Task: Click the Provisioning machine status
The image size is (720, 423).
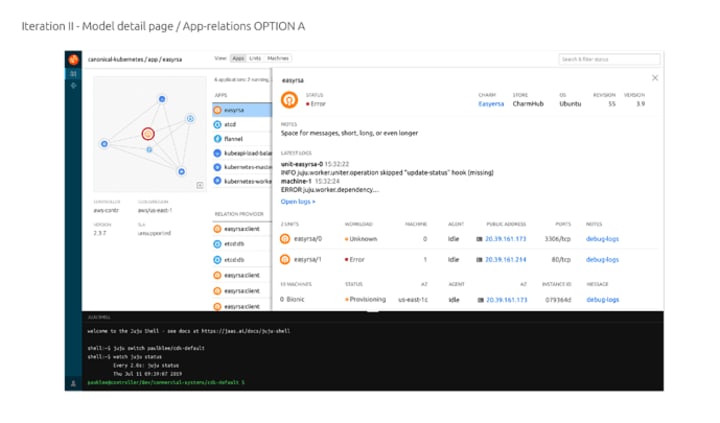Action: click(366, 299)
